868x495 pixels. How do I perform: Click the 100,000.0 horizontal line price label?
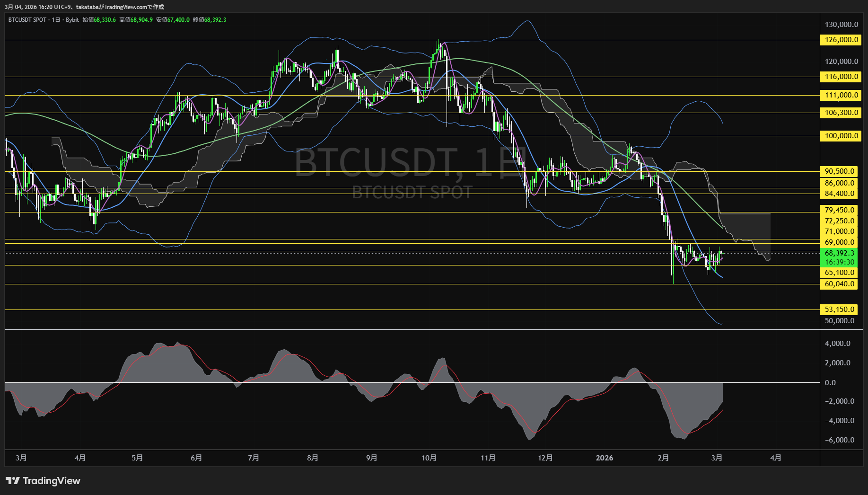click(x=842, y=136)
